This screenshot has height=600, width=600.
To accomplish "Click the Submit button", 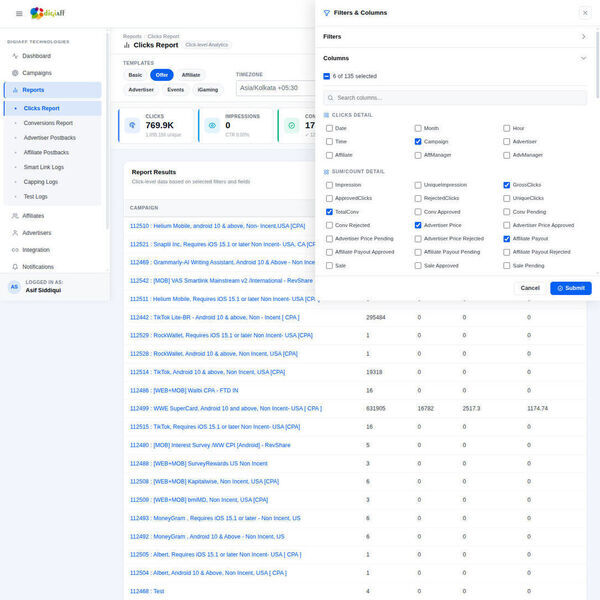I will coord(571,288).
